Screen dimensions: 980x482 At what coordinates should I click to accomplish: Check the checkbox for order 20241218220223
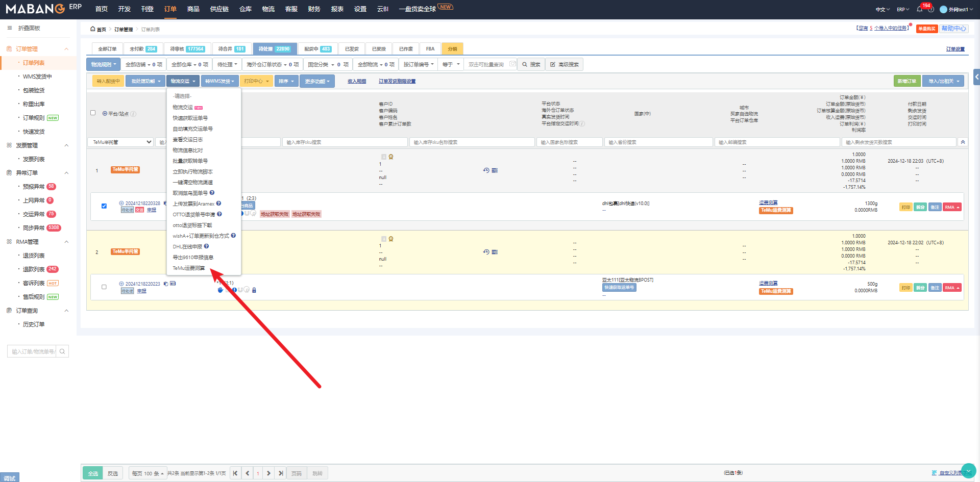[104, 287]
